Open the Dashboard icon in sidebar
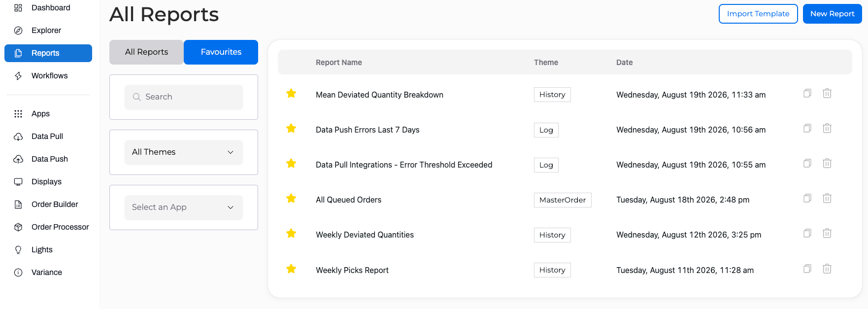 18,8
